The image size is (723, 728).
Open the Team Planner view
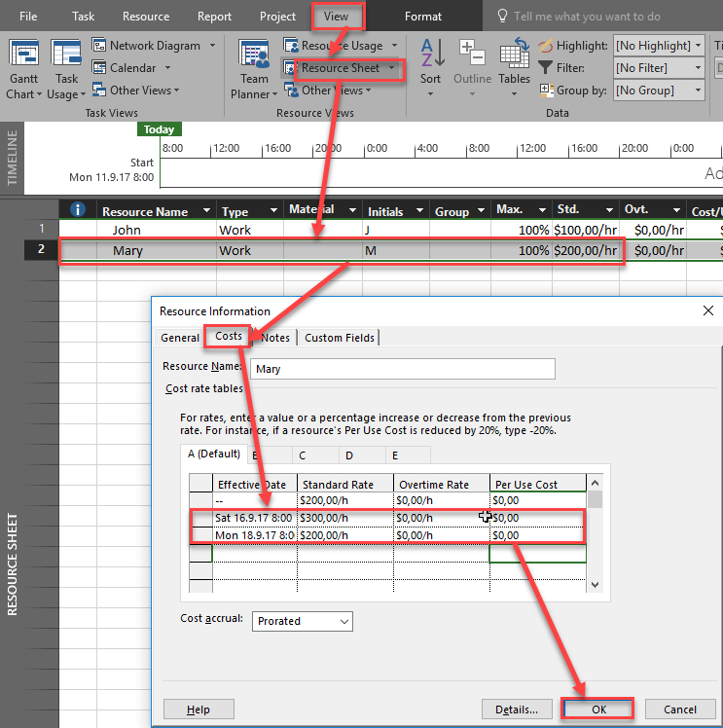[x=254, y=55]
